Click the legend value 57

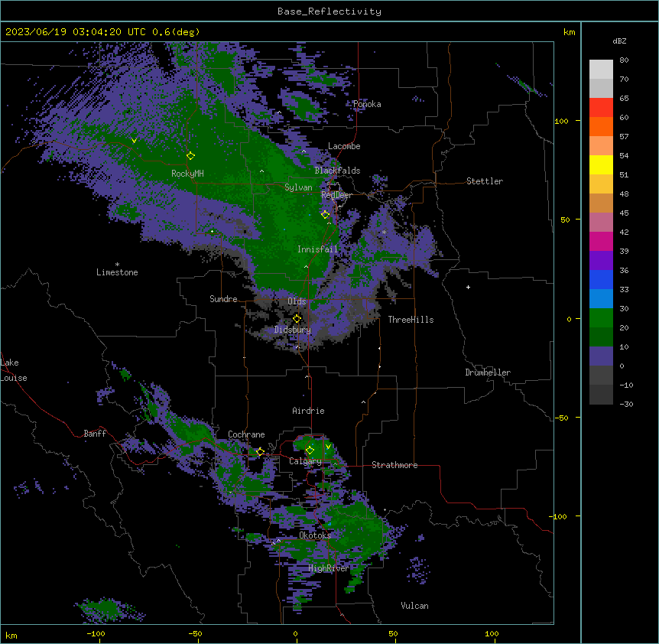tap(624, 136)
